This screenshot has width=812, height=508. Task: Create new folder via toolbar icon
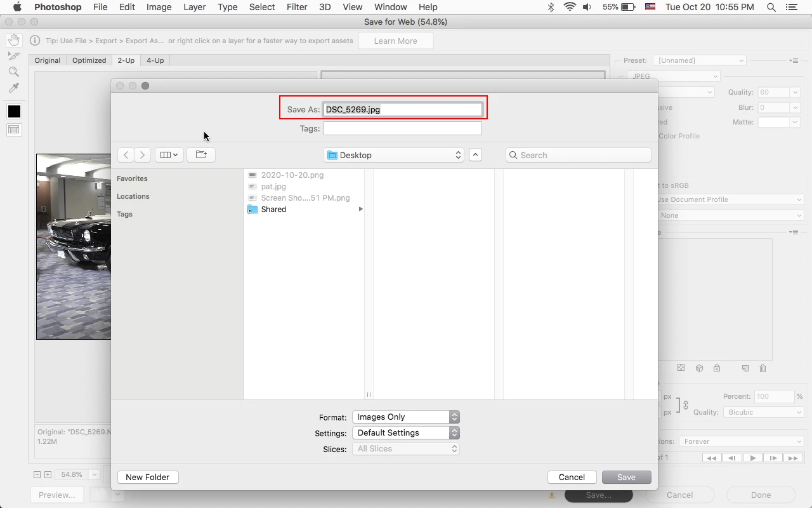(x=201, y=155)
